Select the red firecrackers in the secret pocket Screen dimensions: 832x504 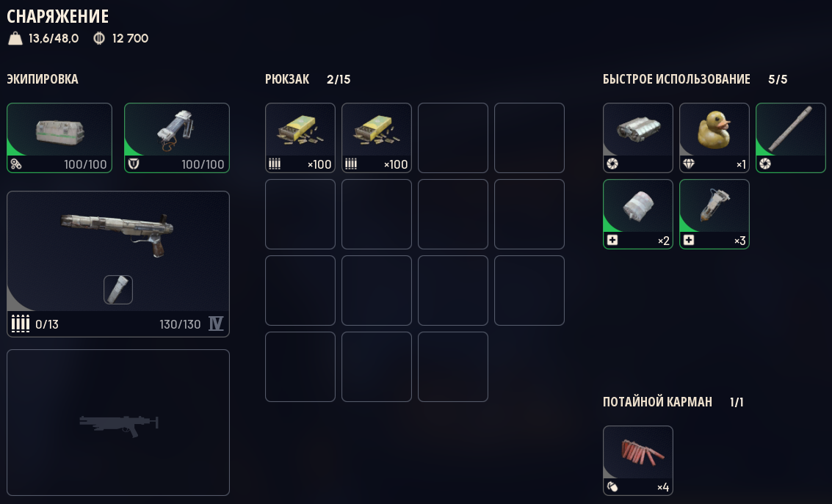pyautogui.click(x=638, y=461)
